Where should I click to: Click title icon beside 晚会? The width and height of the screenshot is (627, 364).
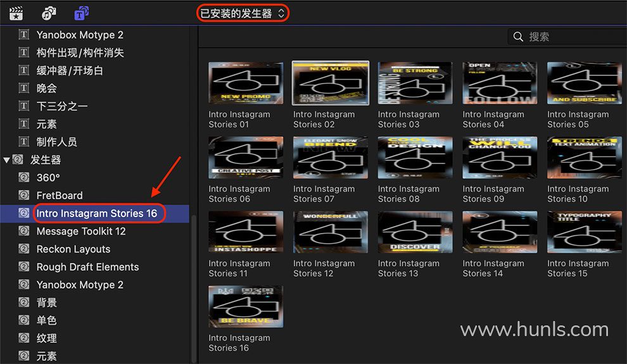click(x=24, y=88)
